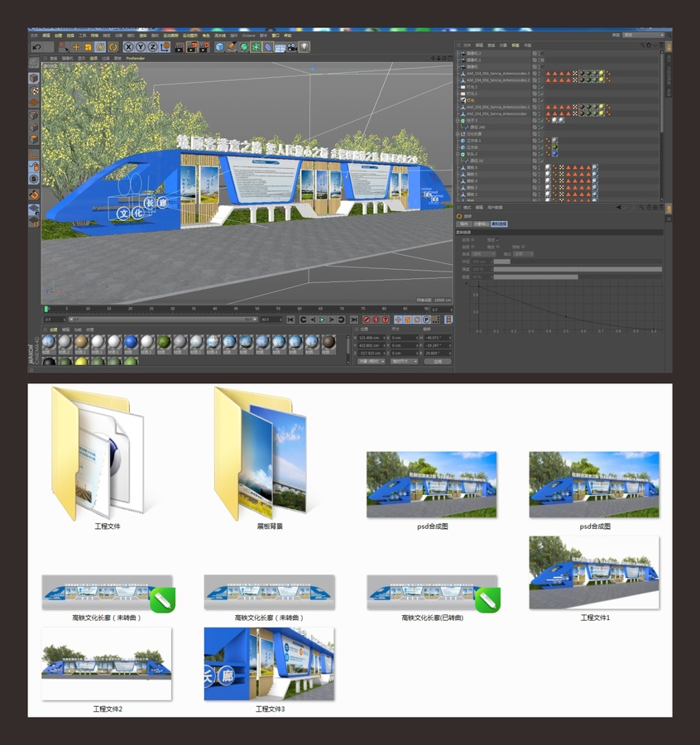Image resolution: width=700 pixels, height=745 pixels.
Task: Toggle the X axis lock
Action: (128, 46)
